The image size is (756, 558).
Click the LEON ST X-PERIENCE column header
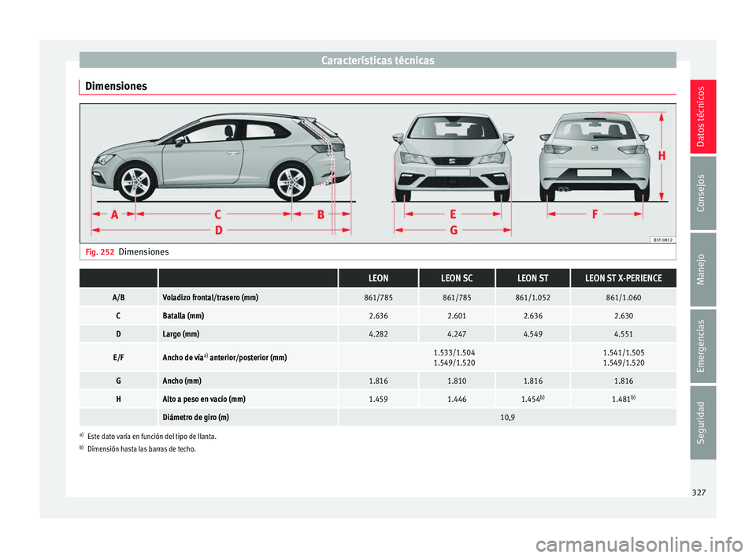coord(624,278)
